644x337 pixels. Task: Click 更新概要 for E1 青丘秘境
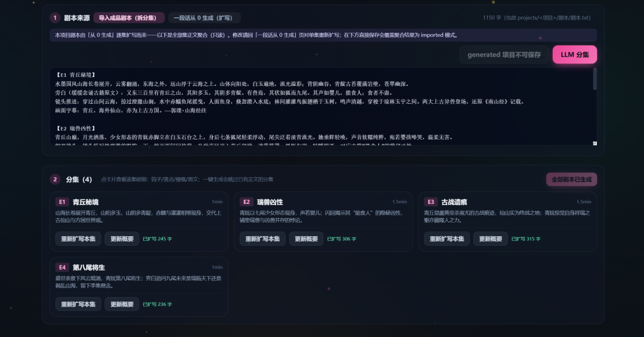[x=122, y=239]
